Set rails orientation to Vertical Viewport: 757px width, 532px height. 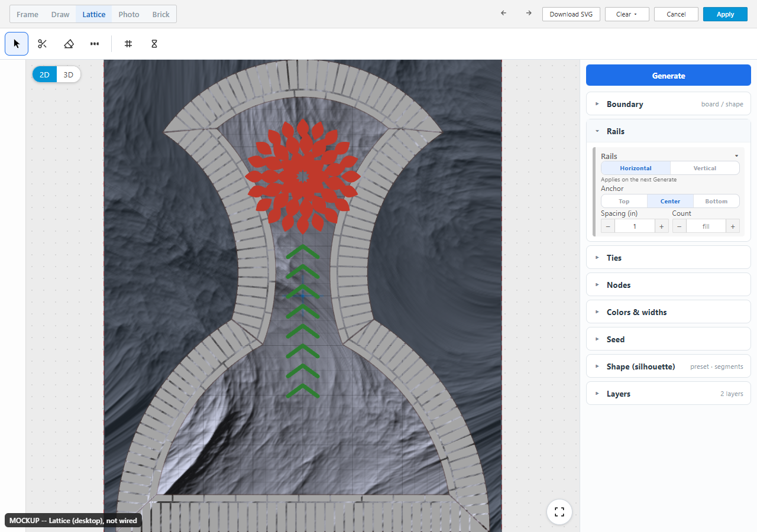tap(705, 168)
